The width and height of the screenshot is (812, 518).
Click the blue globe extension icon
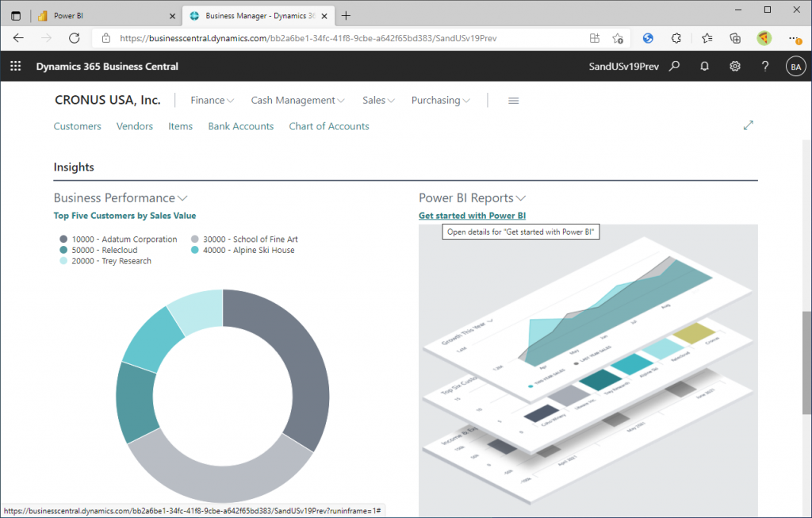[648, 38]
